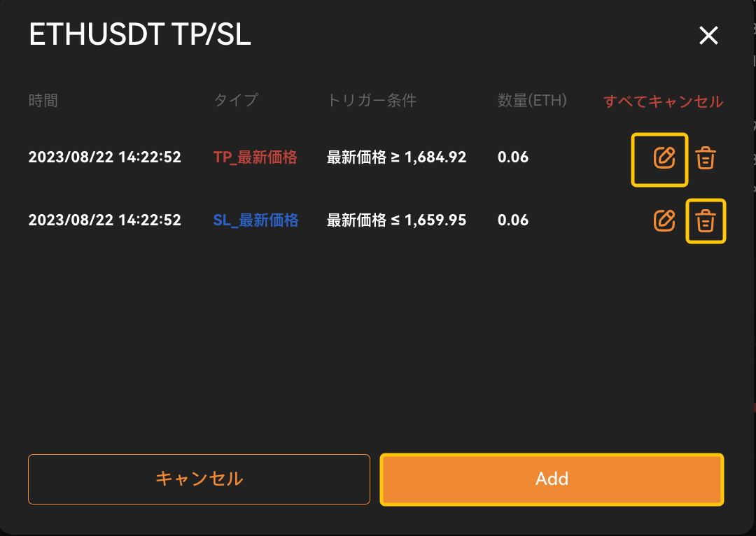Screen dimensions: 756x536
Task: Close the ETHUSDT TP/SL dialog
Action: coord(708,35)
